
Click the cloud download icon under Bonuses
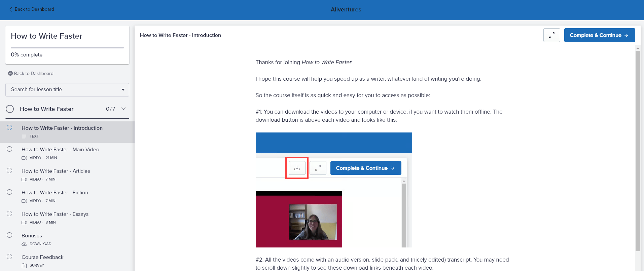pos(24,244)
